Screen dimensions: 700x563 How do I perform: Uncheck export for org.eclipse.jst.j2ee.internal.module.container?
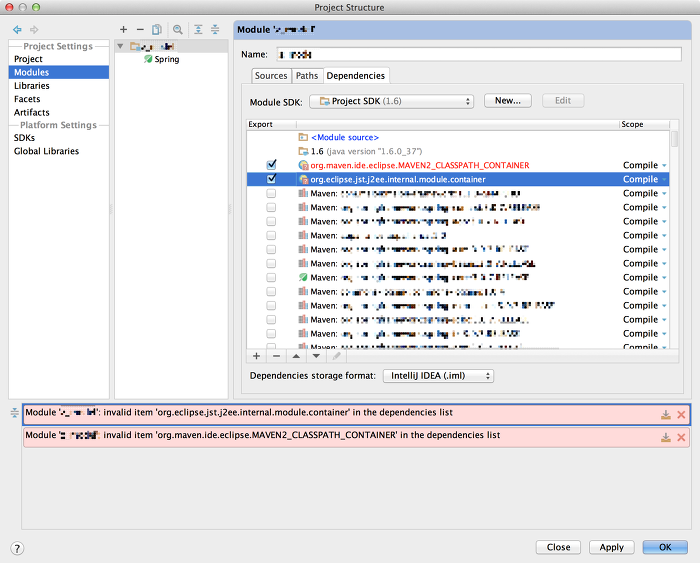pyautogui.click(x=271, y=179)
